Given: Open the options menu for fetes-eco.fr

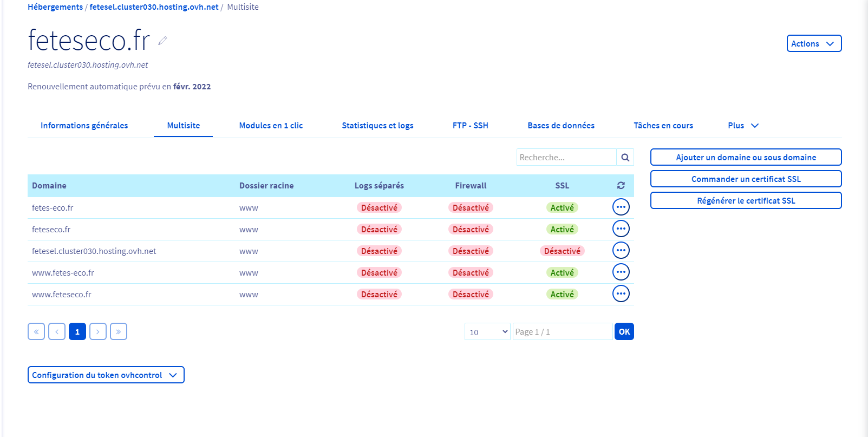Looking at the screenshot, I should (621, 207).
